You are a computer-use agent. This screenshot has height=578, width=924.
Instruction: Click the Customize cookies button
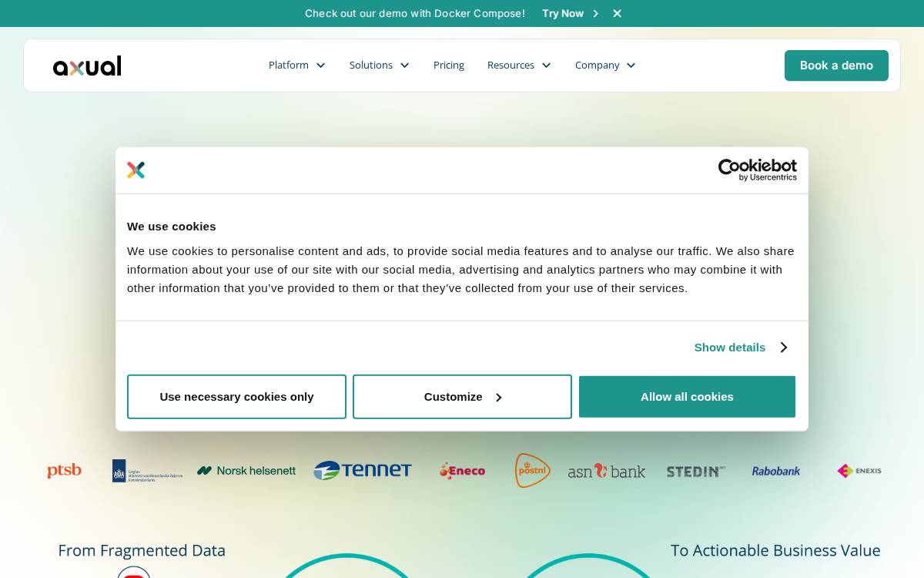click(x=462, y=397)
